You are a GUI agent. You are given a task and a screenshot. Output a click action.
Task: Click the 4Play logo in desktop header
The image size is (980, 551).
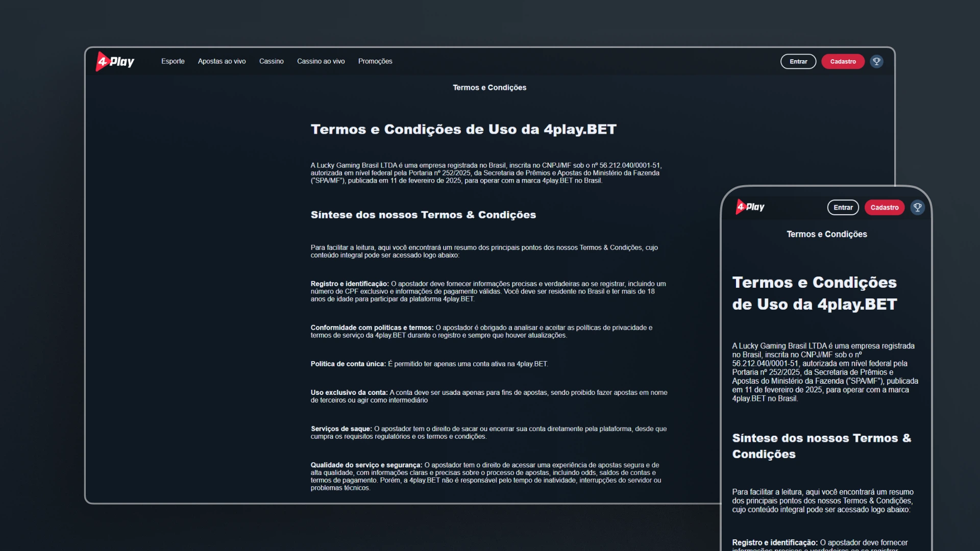pos(115,62)
